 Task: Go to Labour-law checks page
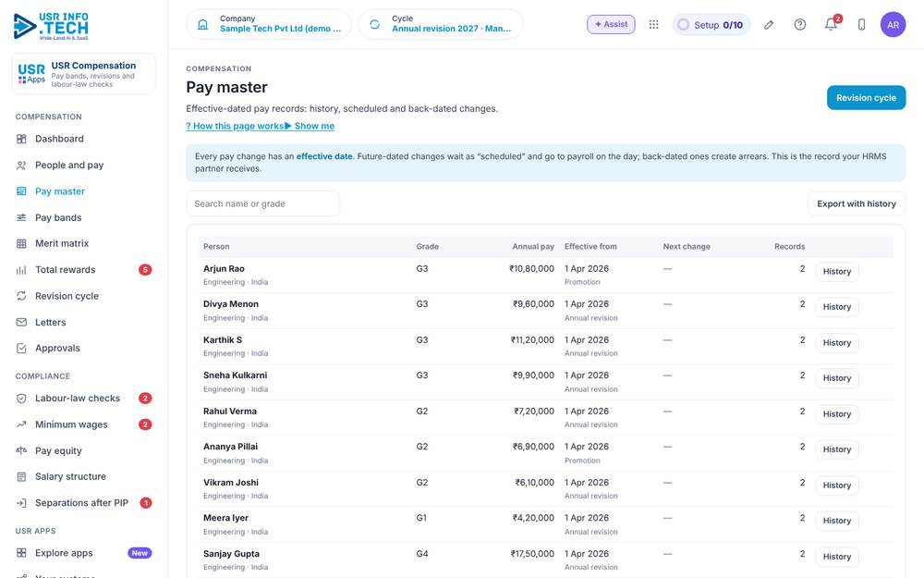[x=78, y=399]
